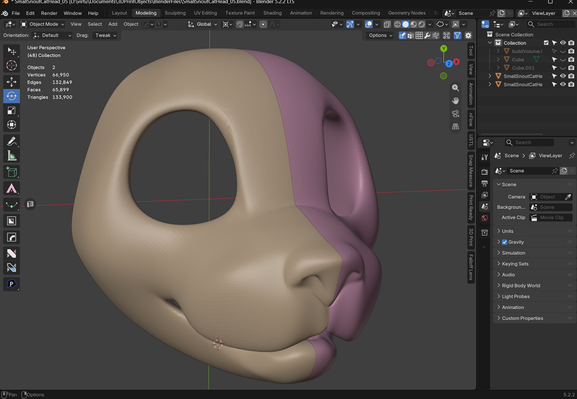Click the Scene name field in properties
577x399 pixels.
tap(532, 171)
